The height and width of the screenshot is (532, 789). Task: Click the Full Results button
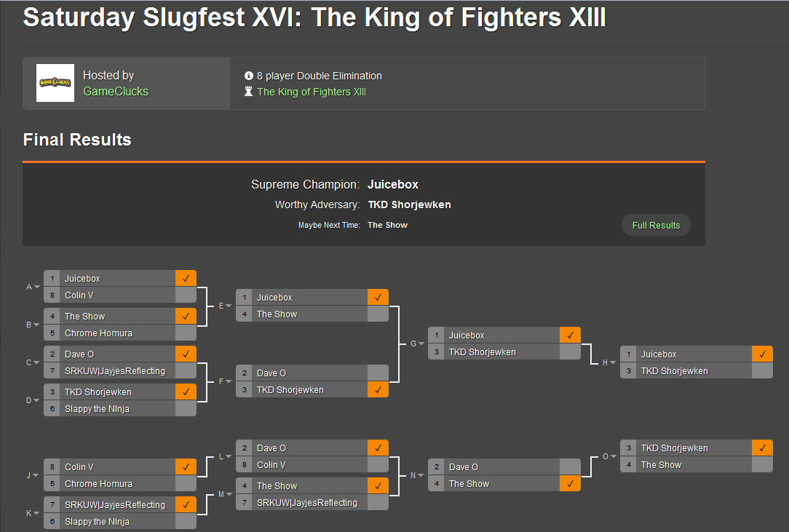pyautogui.click(x=656, y=225)
